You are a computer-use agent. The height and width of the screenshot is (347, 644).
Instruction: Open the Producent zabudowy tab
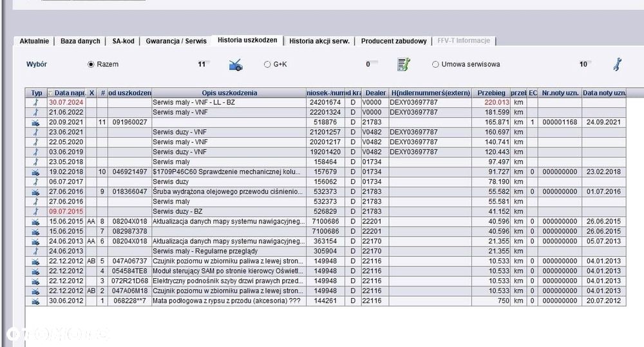click(x=394, y=41)
